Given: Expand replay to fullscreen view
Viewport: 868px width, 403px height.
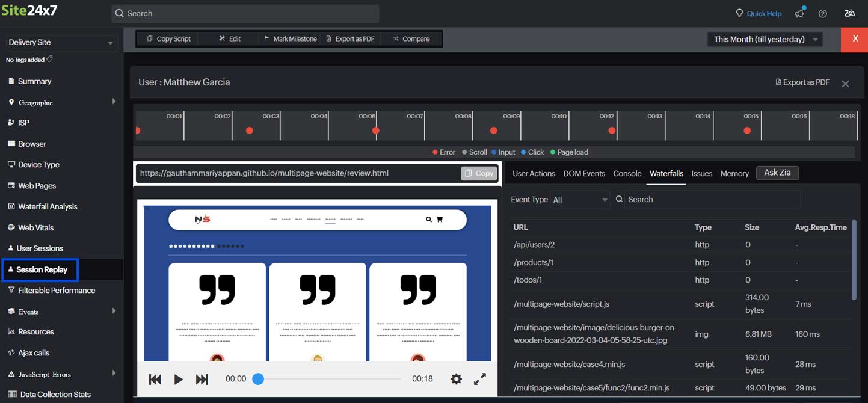Looking at the screenshot, I should [479, 379].
